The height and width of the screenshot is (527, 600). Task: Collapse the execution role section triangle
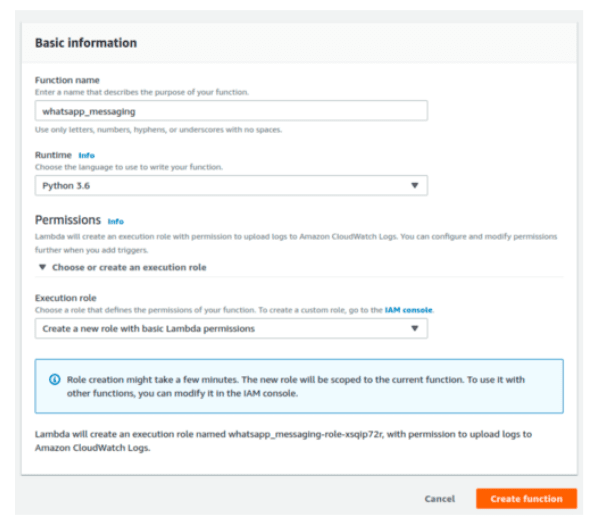point(42,267)
